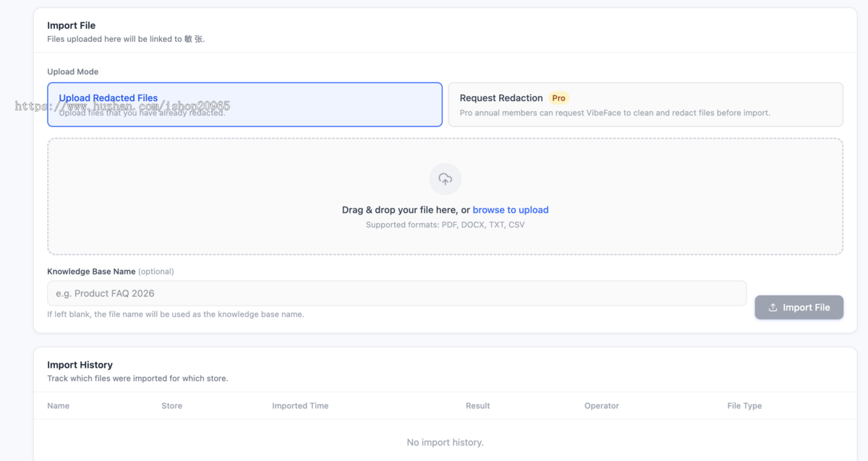Click the Result column header
The width and height of the screenshot is (868, 461).
click(478, 406)
